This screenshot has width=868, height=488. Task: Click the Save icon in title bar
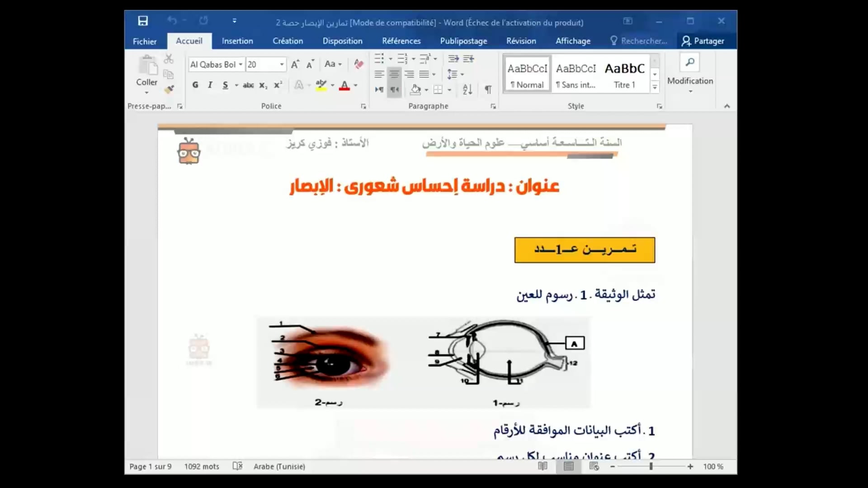(x=143, y=21)
